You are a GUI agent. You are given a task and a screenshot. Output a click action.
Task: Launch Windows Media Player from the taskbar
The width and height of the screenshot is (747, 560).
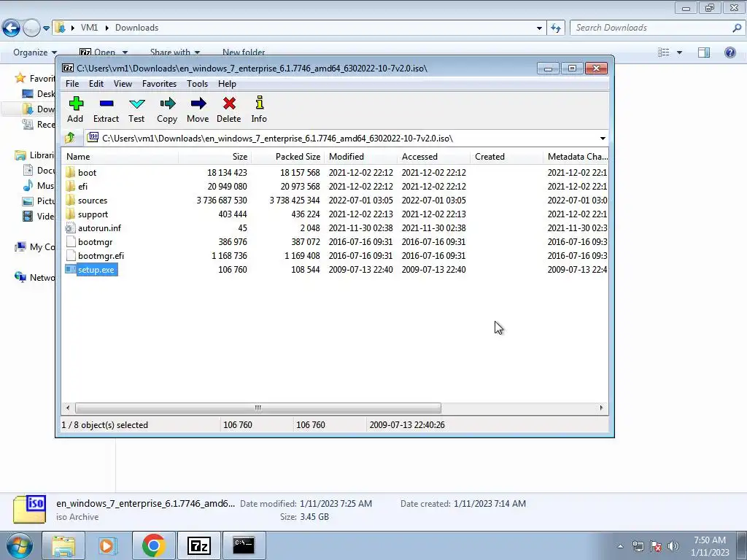pyautogui.click(x=108, y=545)
